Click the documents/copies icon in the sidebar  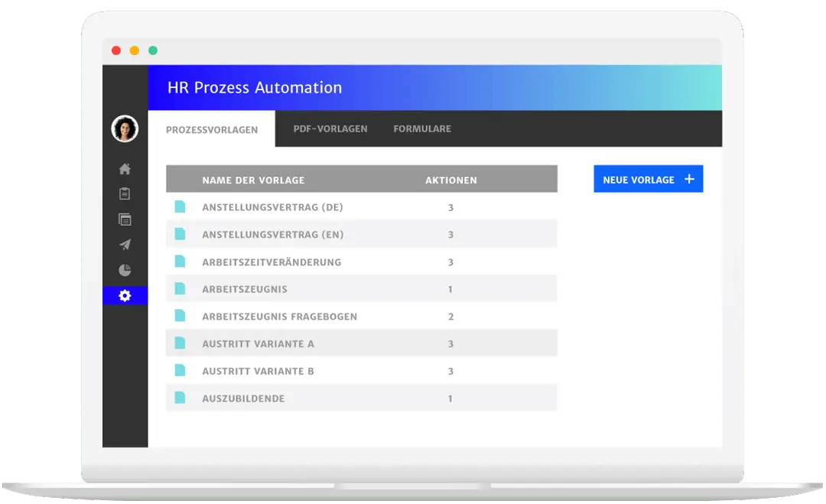[125, 219]
